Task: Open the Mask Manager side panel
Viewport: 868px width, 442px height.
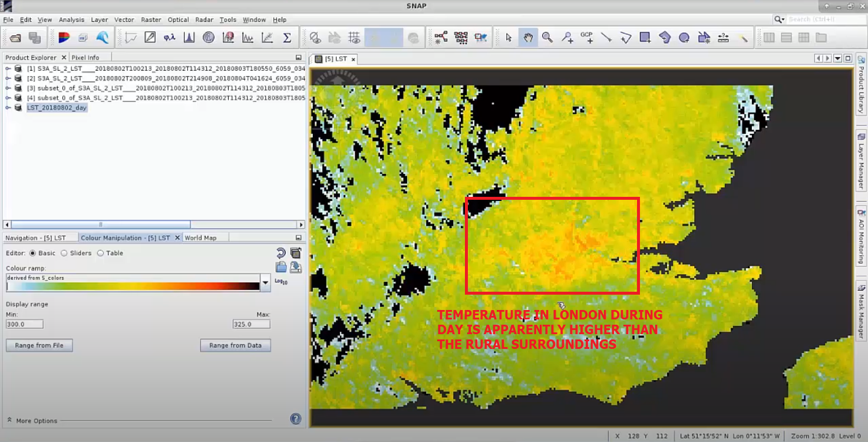Action: [861, 310]
